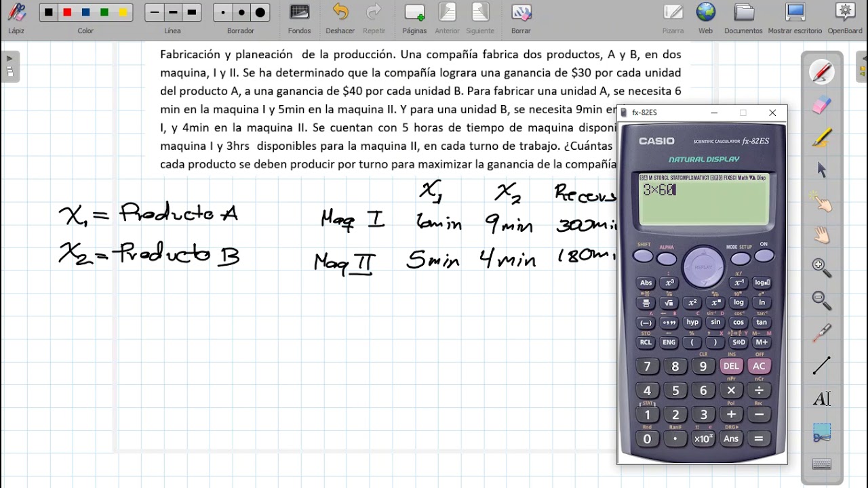
Task: Click Mostrar escritorio
Action: pos(795,18)
